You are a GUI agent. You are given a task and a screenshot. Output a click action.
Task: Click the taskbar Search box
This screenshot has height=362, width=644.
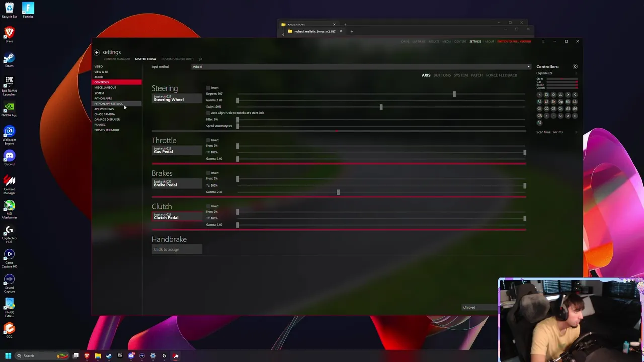coord(43,356)
